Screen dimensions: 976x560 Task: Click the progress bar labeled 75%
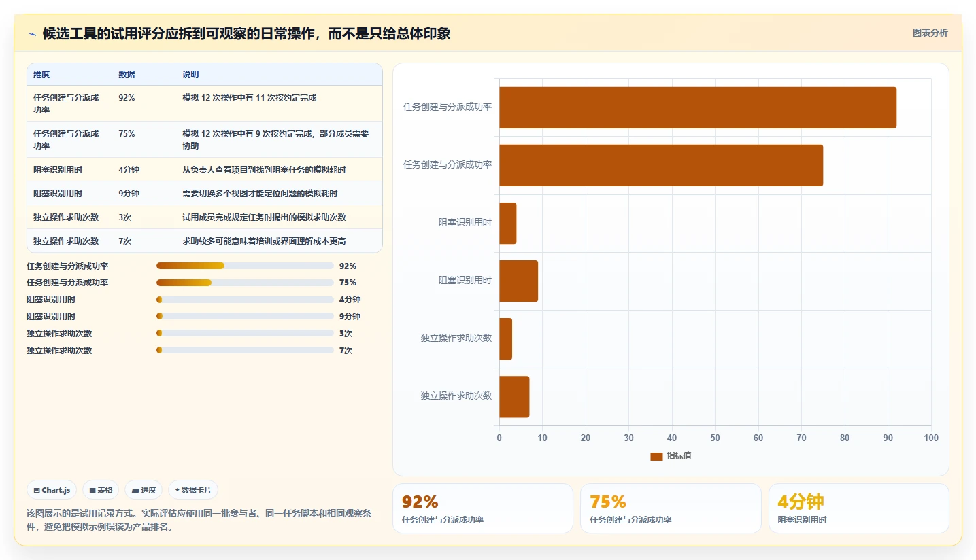click(x=245, y=282)
